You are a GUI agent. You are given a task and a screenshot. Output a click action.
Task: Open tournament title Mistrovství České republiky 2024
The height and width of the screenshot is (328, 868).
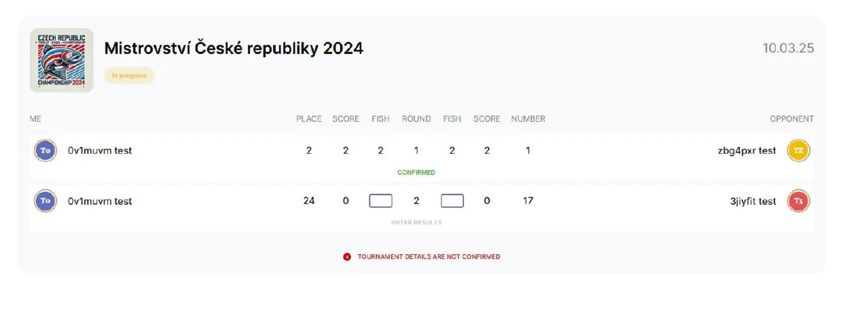[x=234, y=48]
